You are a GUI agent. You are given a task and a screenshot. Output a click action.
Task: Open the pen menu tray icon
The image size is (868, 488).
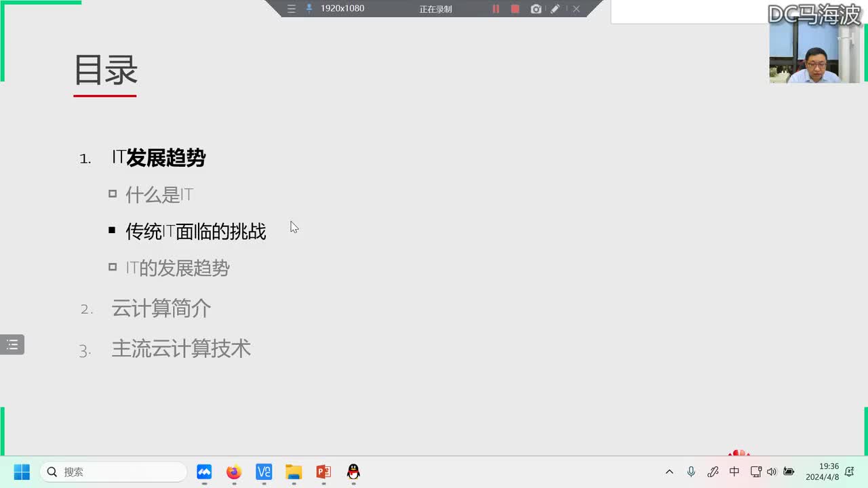[x=713, y=472]
